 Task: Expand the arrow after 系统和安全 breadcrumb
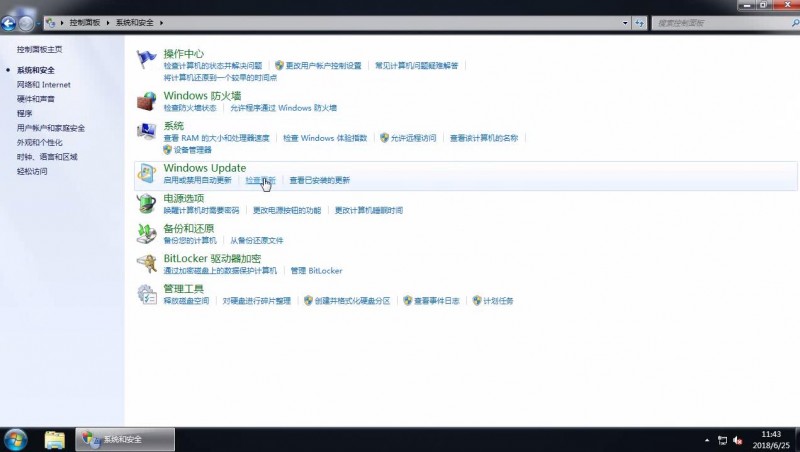[x=161, y=23]
